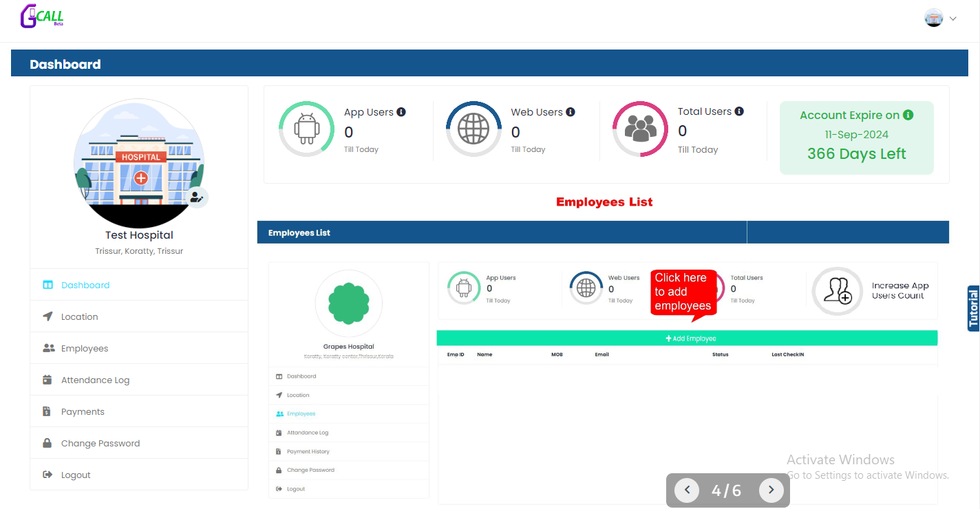Open the Tutorial side tab

[x=973, y=308]
